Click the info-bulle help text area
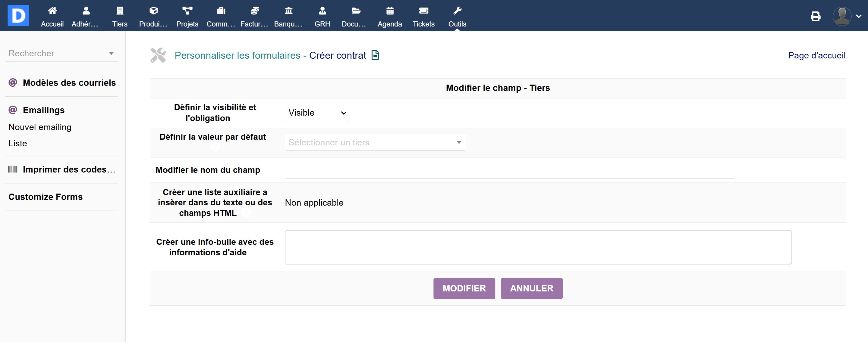Viewport: 868px width, 342px height. (x=538, y=247)
